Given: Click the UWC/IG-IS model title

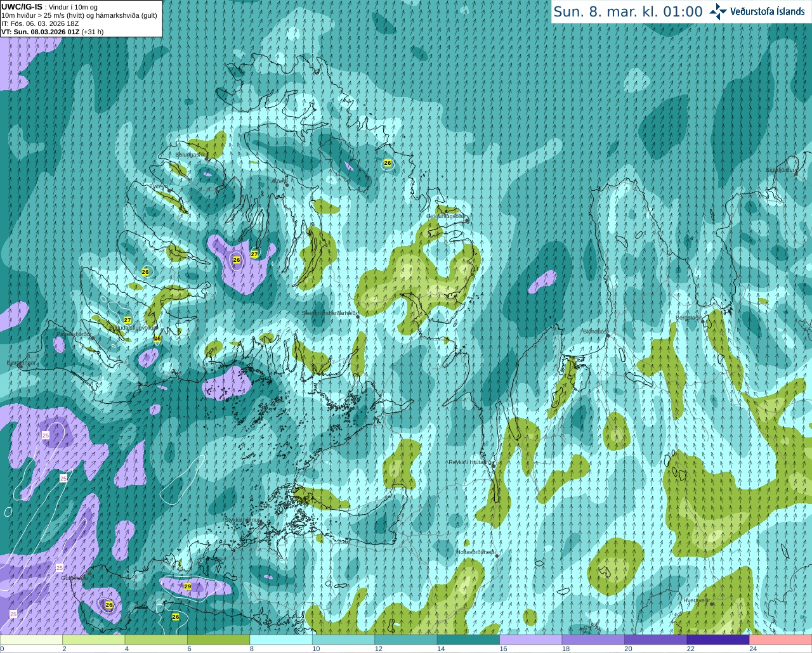Looking at the screenshot, I should click(x=22, y=6).
